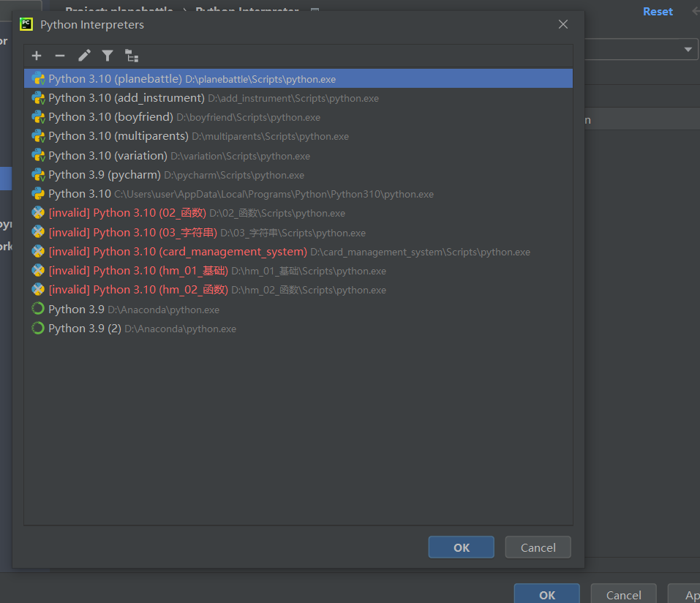Select Python 3.9 (pycharm) interpreter
700x603 pixels.
tap(298, 175)
